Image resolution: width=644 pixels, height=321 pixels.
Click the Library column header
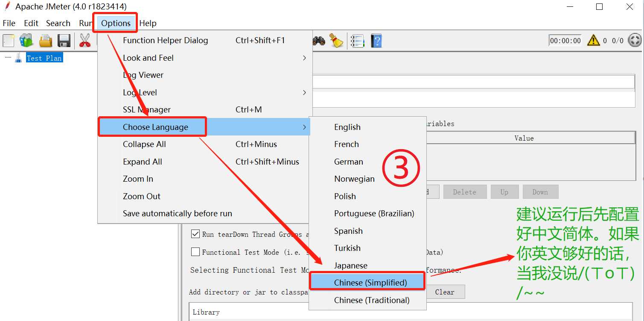[x=411, y=312]
